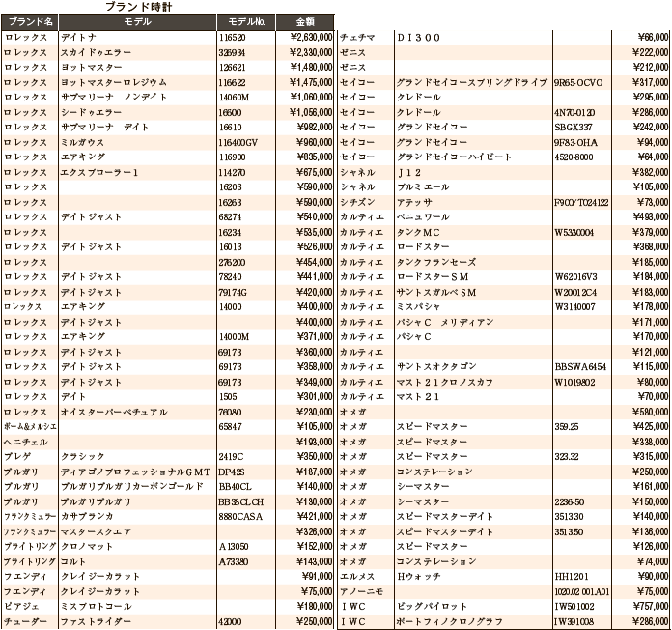Select the チェチマ brand cell

[357, 38]
